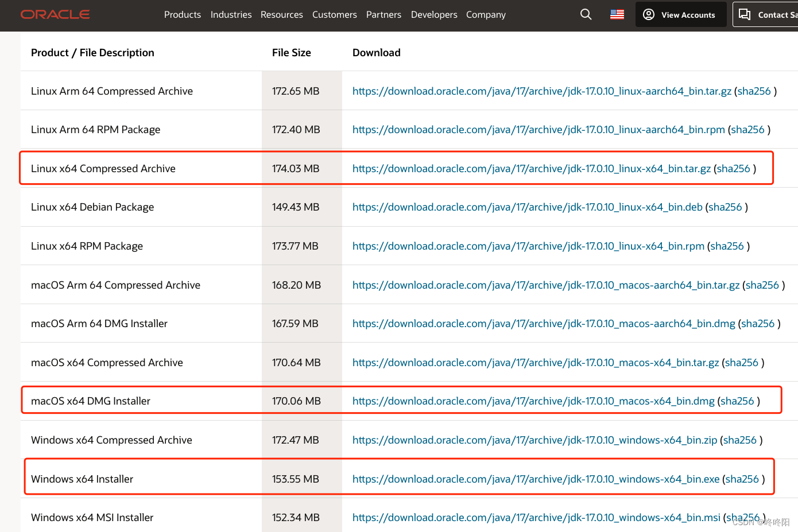This screenshot has height=532, width=798.
Task: Select the macOS x64 Compressed Archive label
Action: click(x=107, y=363)
